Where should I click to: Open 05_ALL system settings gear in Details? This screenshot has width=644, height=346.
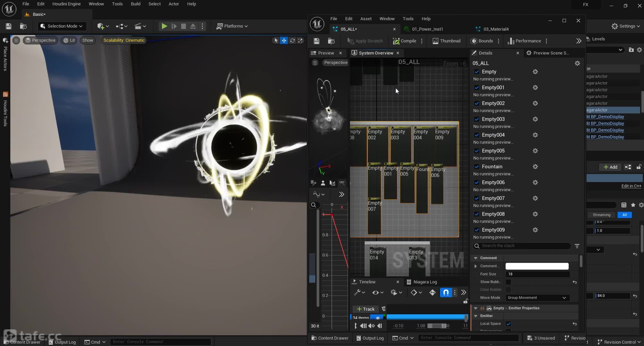(x=577, y=63)
